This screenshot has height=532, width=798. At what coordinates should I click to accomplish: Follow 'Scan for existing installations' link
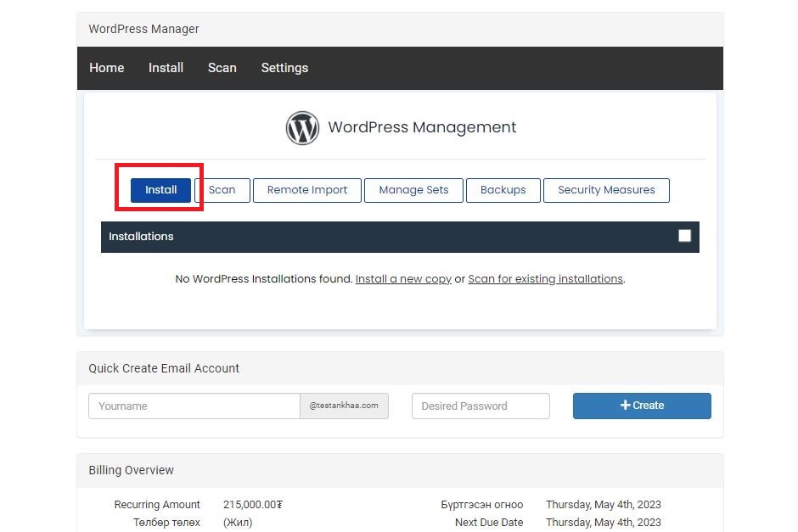click(545, 279)
